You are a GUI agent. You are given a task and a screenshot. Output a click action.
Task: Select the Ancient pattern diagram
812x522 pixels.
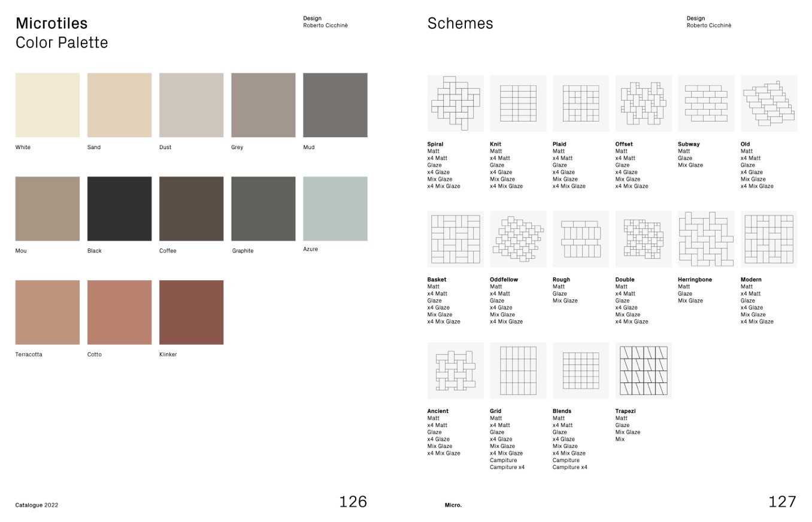(455, 371)
